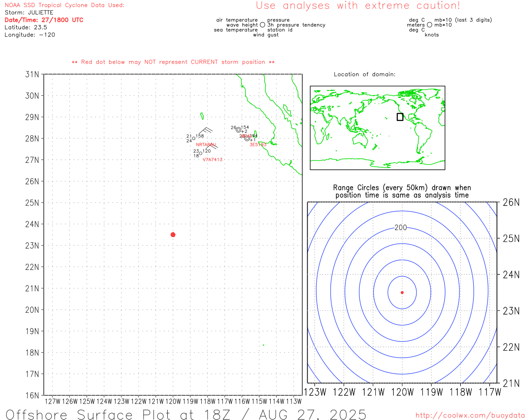The width and height of the screenshot is (525, 420).
Task: Click 'Longitude: -120' text
Action: tap(30, 34)
